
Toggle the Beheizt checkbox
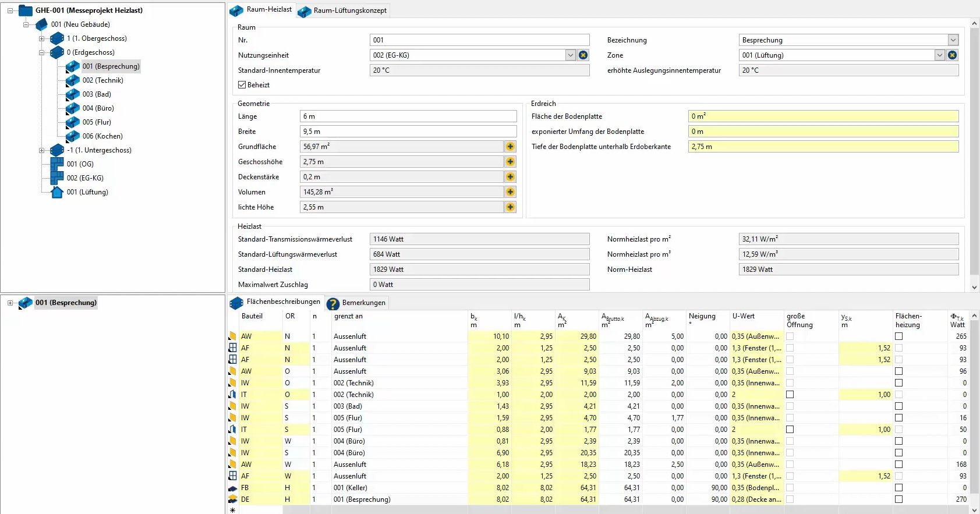coord(242,85)
